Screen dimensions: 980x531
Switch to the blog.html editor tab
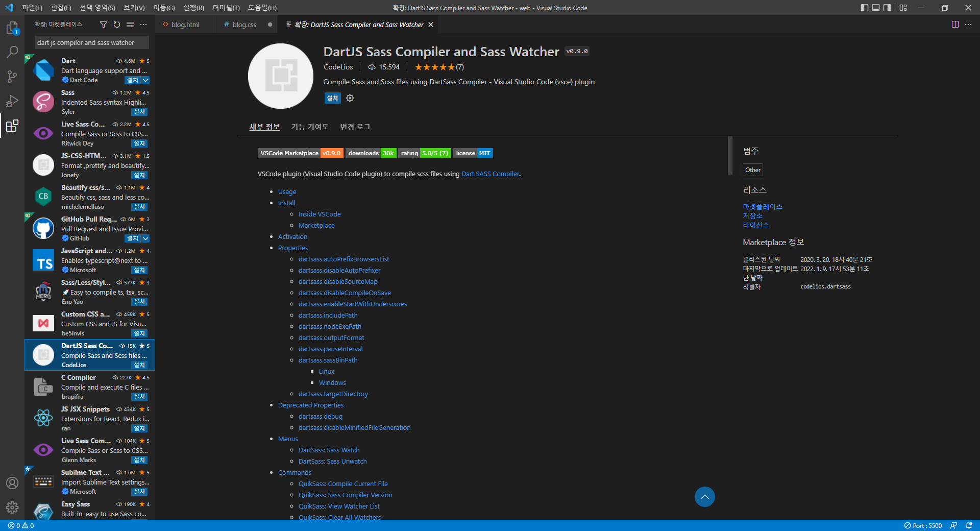tap(185, 25)
